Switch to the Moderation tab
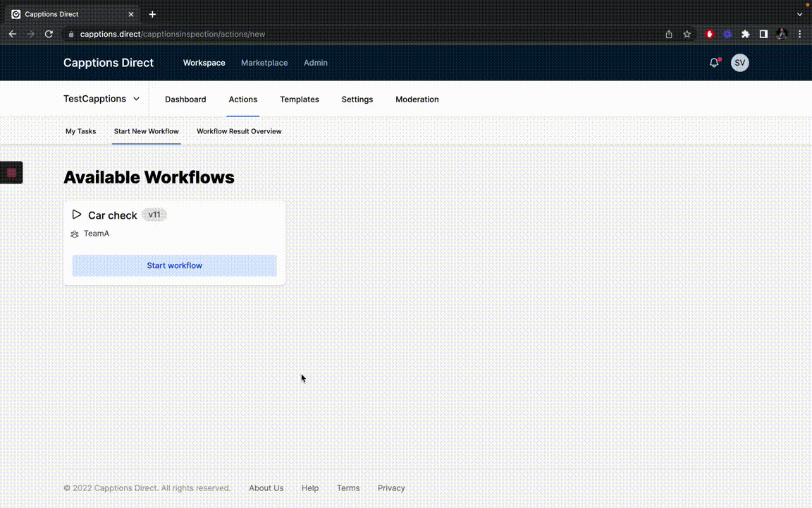 click(x=417, y=99)
